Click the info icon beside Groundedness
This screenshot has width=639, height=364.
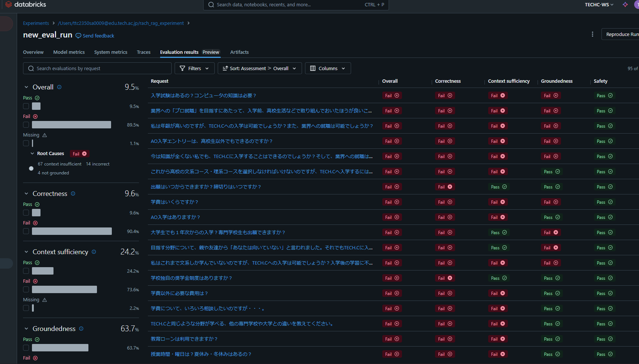click(81, 329)
